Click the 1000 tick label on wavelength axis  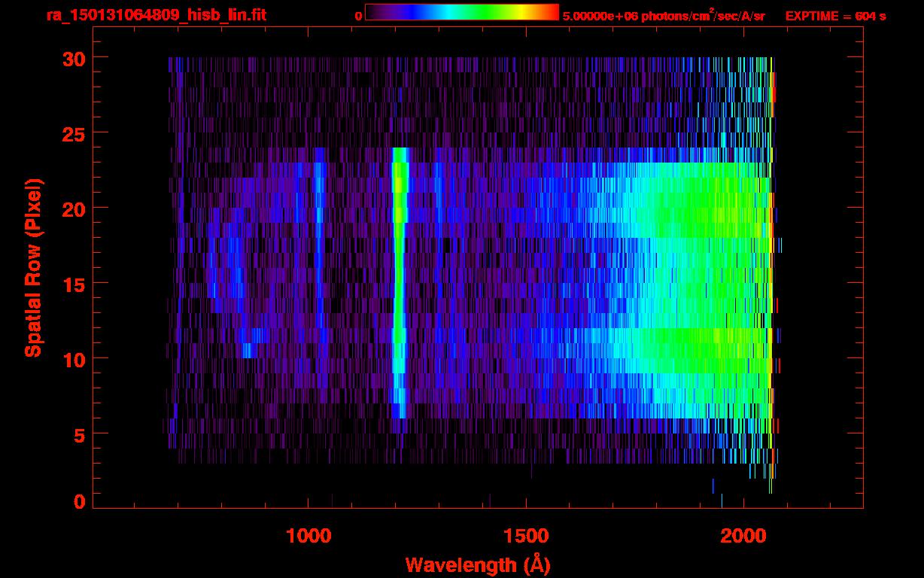(309, 536)
